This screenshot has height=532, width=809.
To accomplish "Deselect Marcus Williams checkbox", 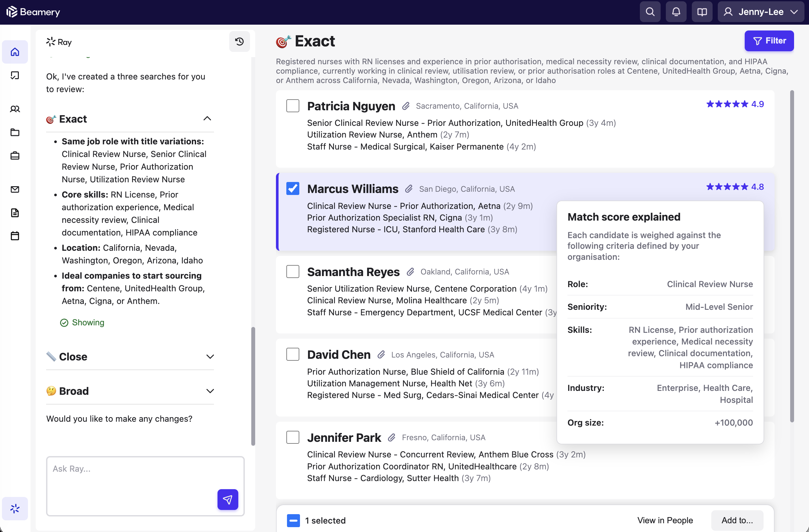I will [293, 188].
